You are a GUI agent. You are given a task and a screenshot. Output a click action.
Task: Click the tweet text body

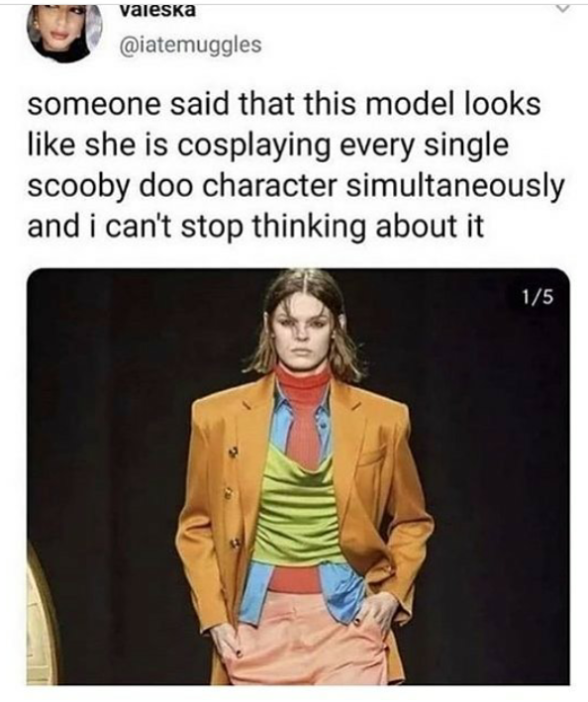tap(295, 164)
